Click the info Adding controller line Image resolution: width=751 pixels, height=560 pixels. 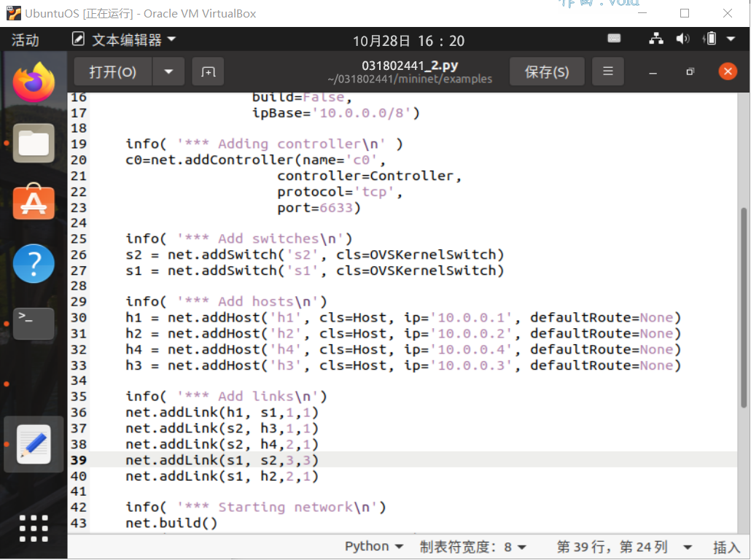tap(265, 144)
